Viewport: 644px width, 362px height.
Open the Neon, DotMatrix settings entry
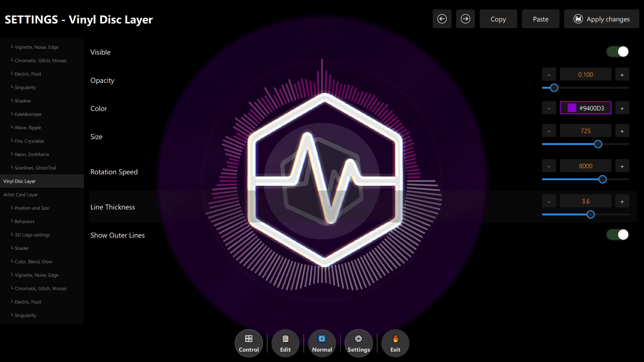point(33,154)
